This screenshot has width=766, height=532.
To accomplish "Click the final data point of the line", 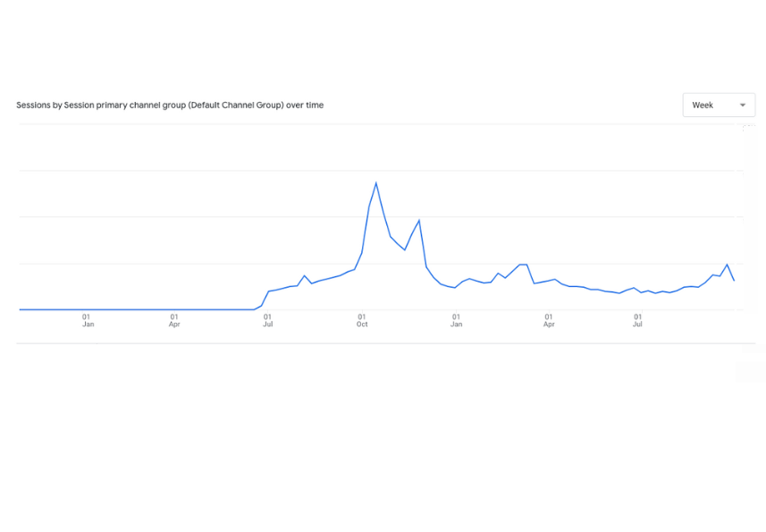I will tap(734, 281).
